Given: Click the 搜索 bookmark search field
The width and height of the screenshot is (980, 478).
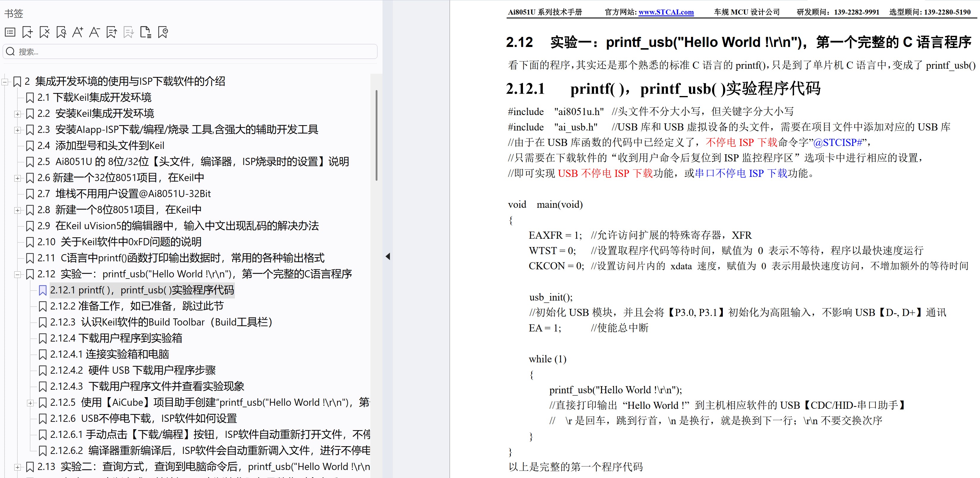Looking at the screenshot, I should pos(190,51).
